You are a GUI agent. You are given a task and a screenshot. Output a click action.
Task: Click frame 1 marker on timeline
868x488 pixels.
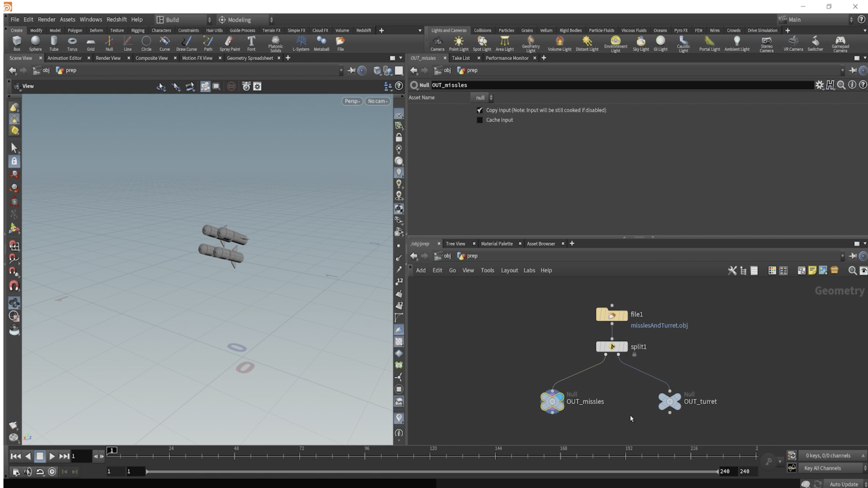(x=112, y=450)
